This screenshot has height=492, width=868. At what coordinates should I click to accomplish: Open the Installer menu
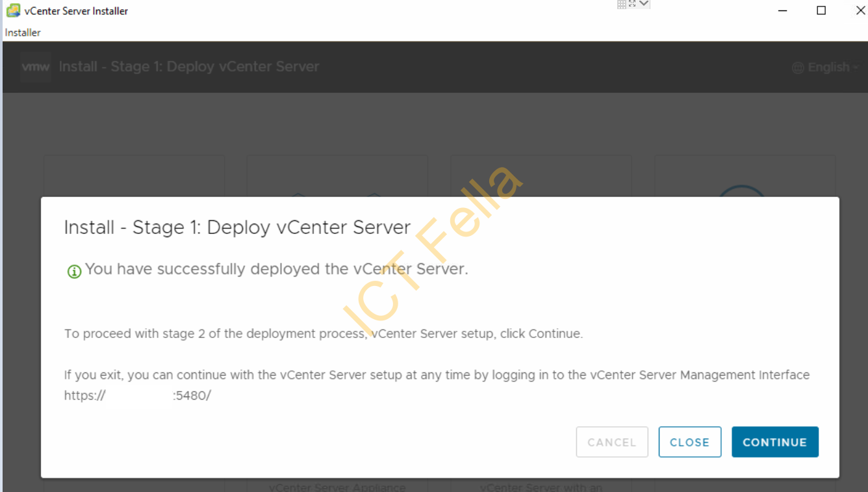[x=23, y=32]
